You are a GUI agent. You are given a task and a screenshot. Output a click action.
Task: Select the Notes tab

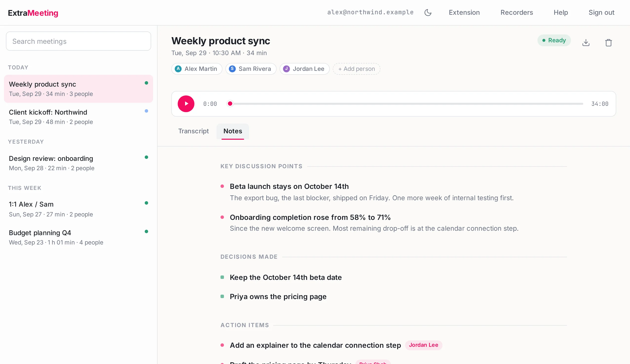233,131
